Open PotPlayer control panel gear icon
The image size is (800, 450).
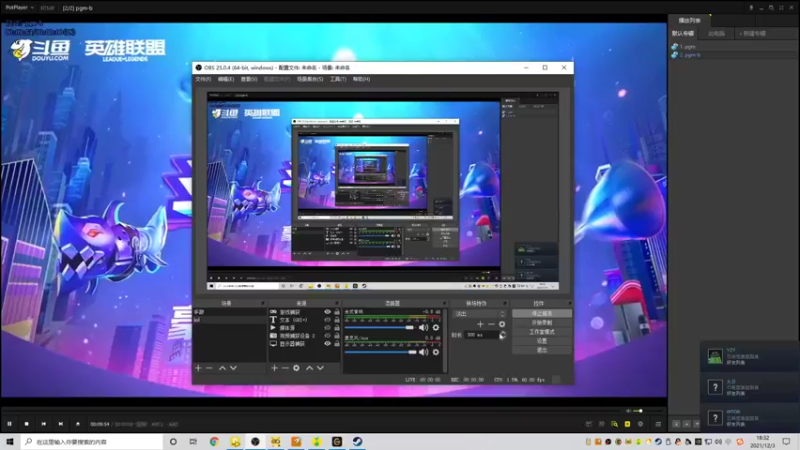tap(640, 424)
